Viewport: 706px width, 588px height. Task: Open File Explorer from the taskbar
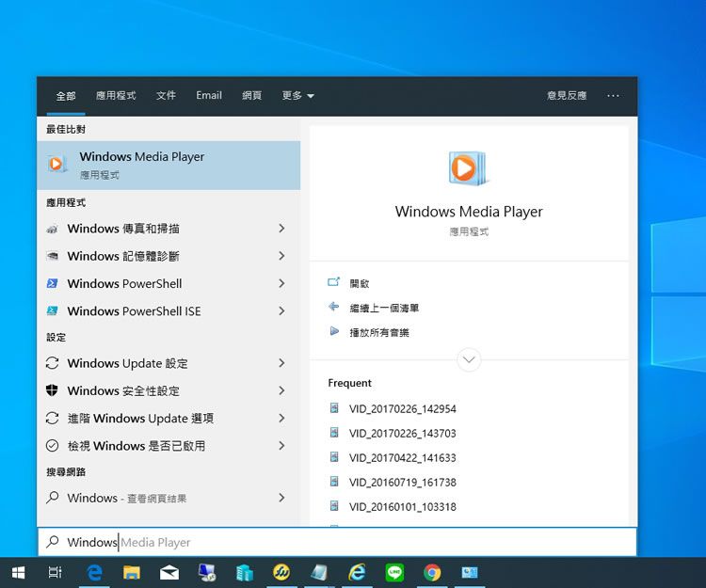[x=132, y=572]
